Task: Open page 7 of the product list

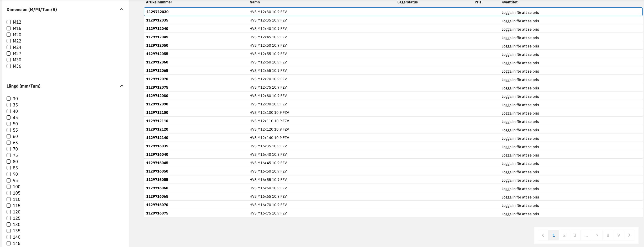Action: (597, 235)
